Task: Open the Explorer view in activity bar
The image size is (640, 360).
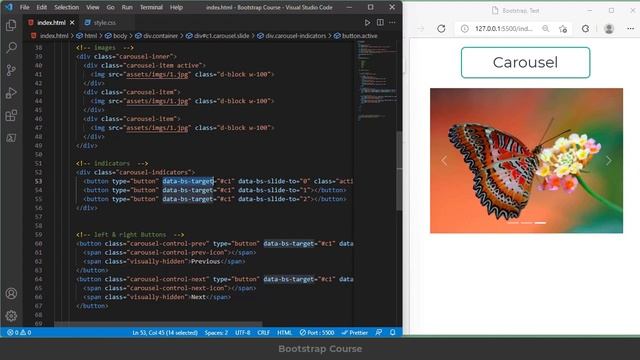Action: (11, 25)
